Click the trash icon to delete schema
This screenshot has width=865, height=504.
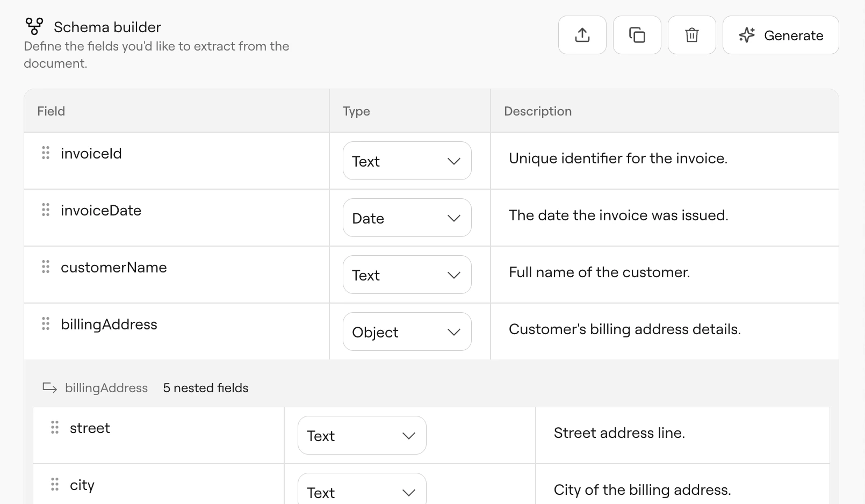(691, 35)
